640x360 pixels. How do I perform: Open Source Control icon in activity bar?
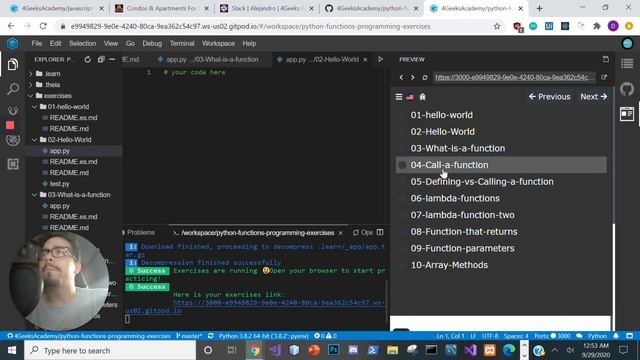click(13, 111)
